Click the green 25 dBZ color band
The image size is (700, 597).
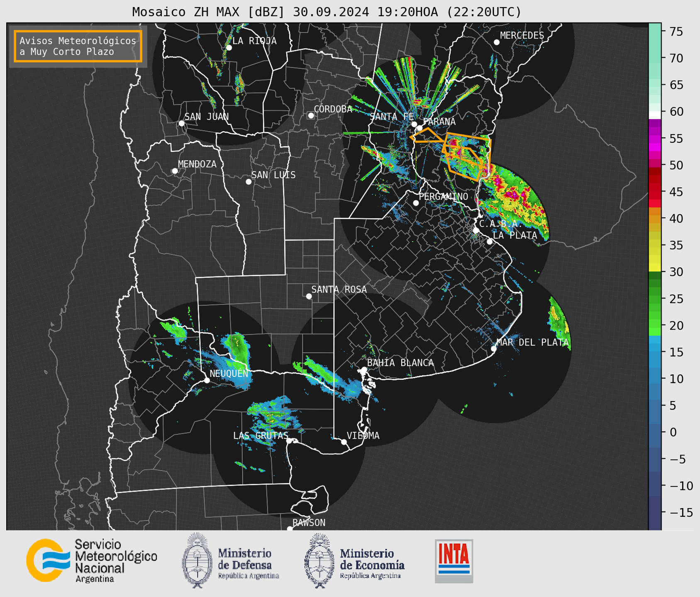click(655, 298)
